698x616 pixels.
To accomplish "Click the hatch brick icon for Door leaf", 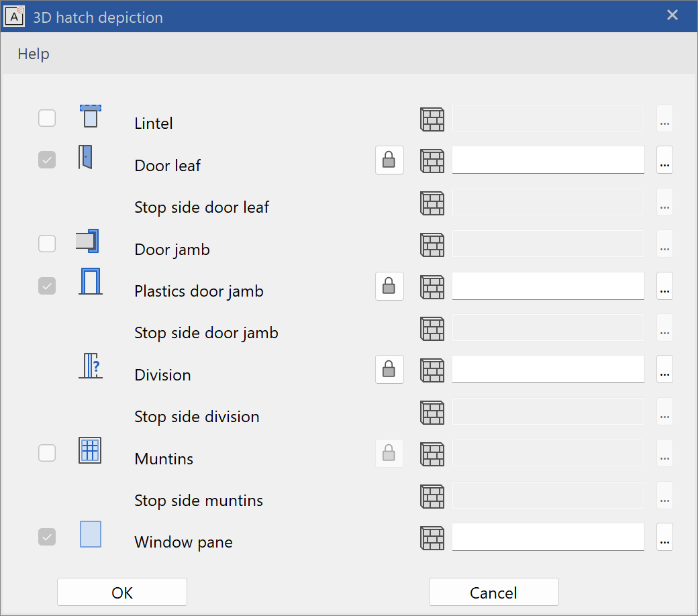I will [x=432, y=160].
